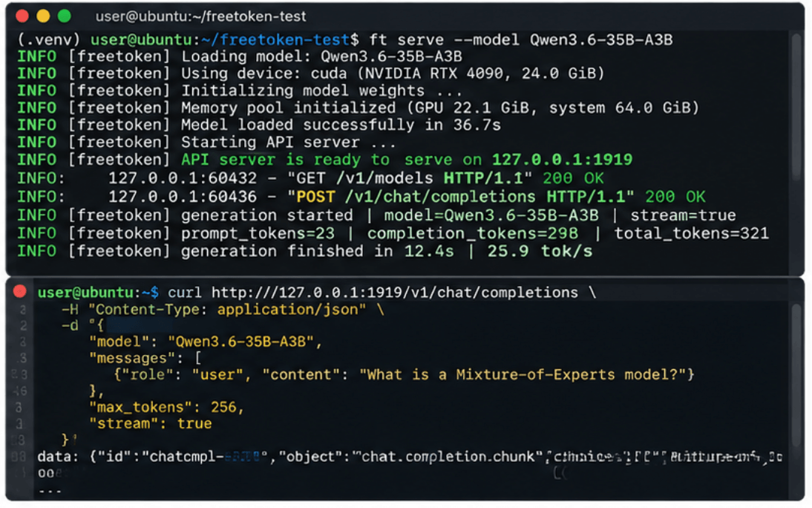Click the 'ft serve --model' command text

[x=444, y=40]
